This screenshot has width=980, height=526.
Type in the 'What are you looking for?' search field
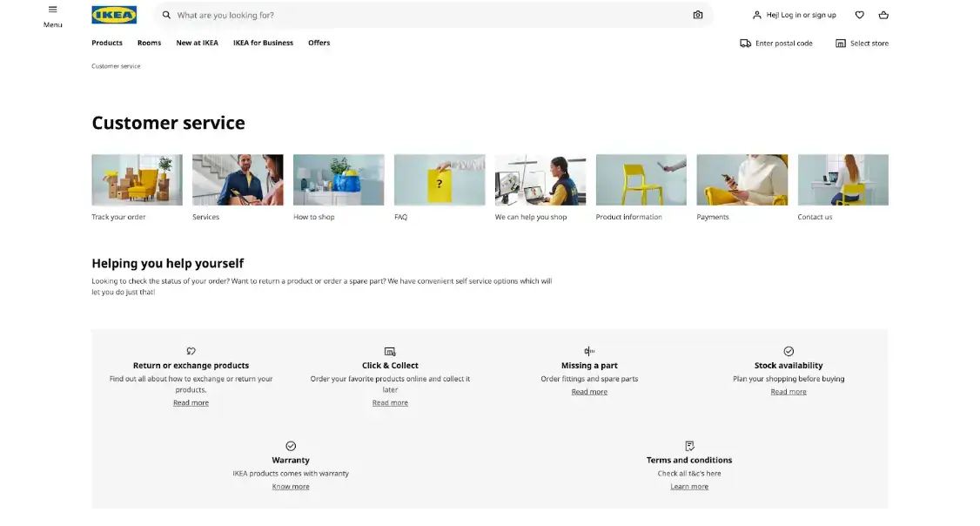tap(426, 15)
